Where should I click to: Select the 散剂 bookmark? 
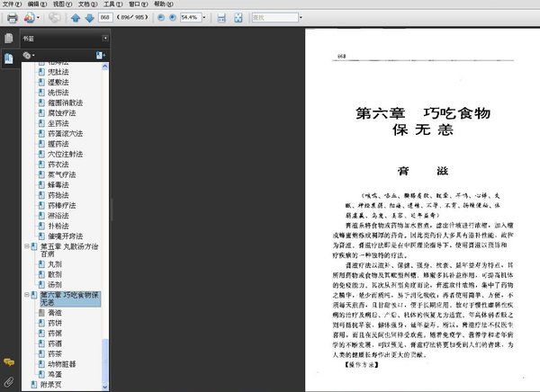[54, 274]
